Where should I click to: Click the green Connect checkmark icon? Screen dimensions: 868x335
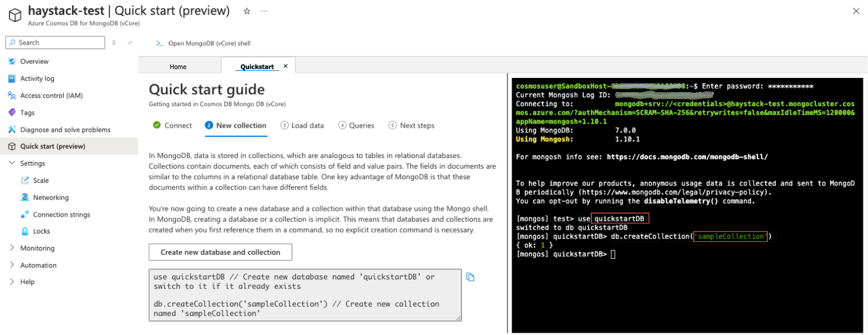(x=157, y=125)
